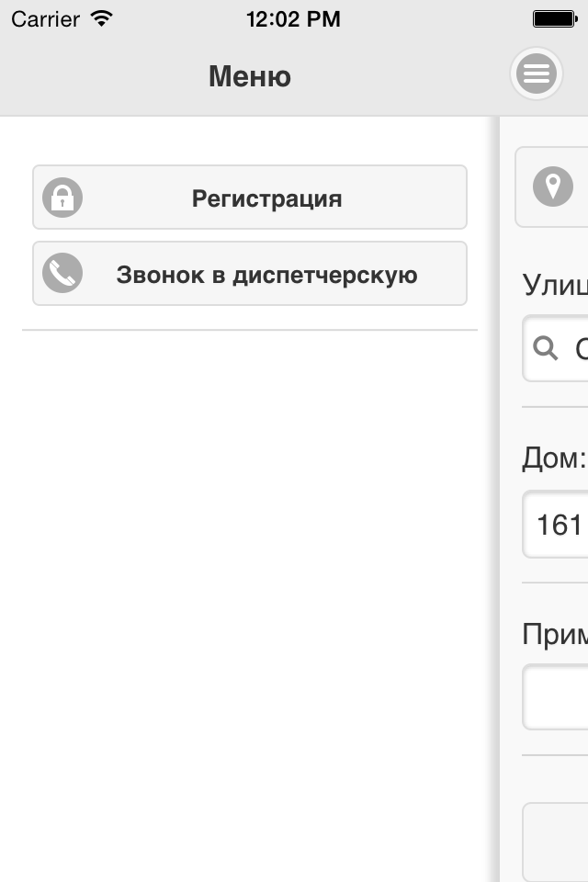The height and width of the screenshot is (882, 588).
Task: Tap the Улиц label text
Action: [x=555, y=285]
